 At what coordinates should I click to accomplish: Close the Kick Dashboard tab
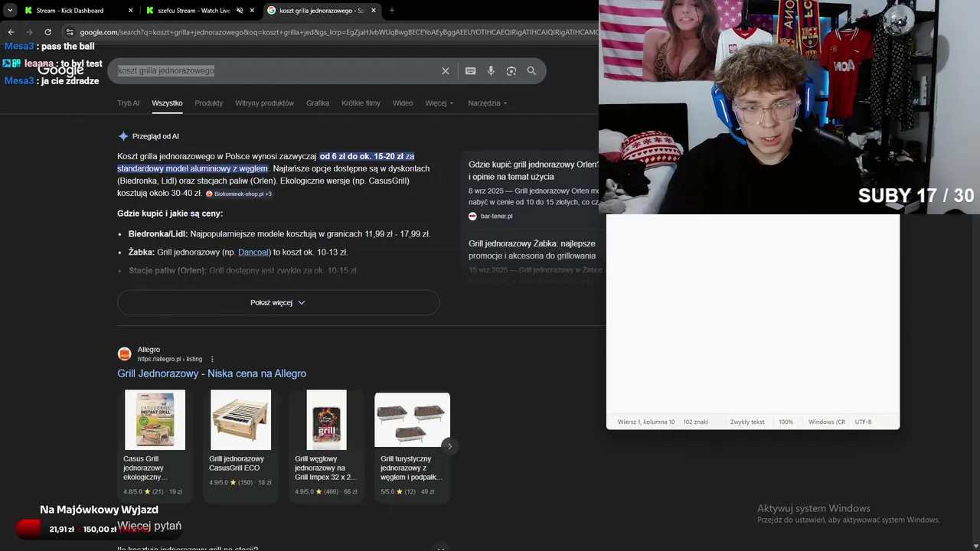coord(130,11)
